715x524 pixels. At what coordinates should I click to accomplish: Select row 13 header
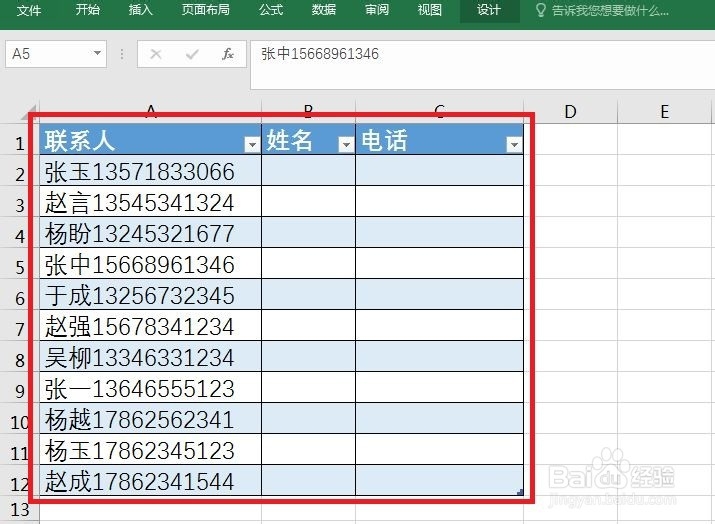(20, 509)
